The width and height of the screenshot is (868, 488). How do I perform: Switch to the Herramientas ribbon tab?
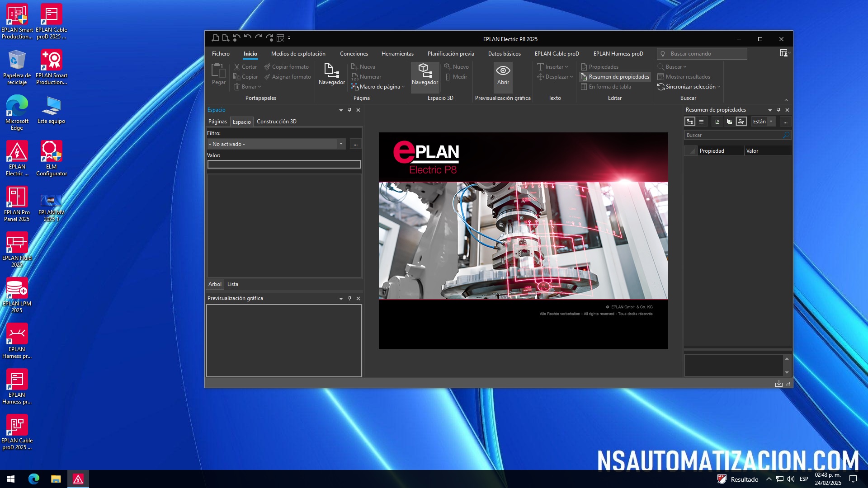[397, 53]
